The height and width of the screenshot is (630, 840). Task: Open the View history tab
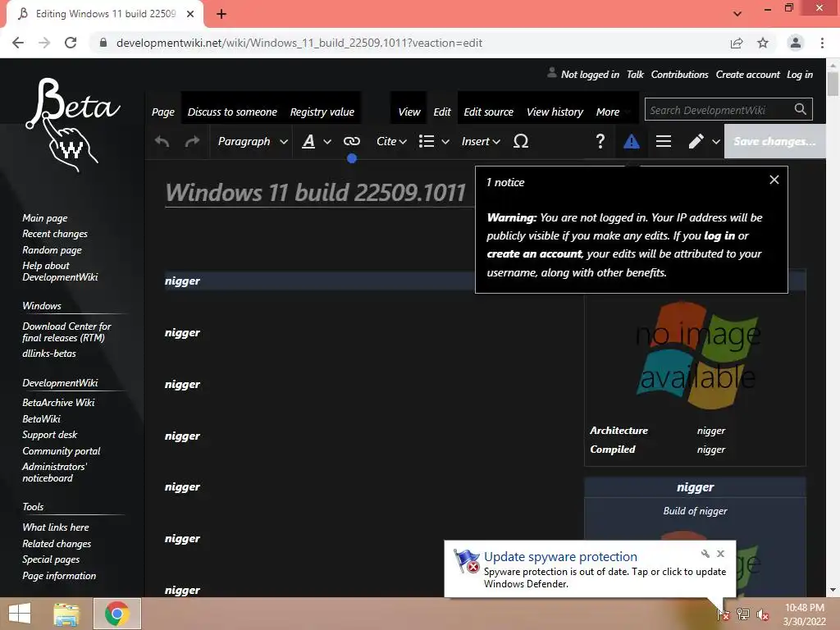555,112
